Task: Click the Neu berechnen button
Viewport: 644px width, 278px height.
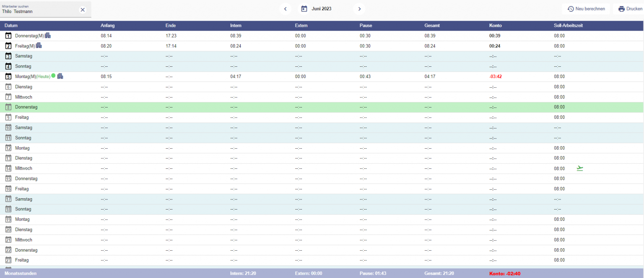Action: pyautogui.click(x=586, y=9)
